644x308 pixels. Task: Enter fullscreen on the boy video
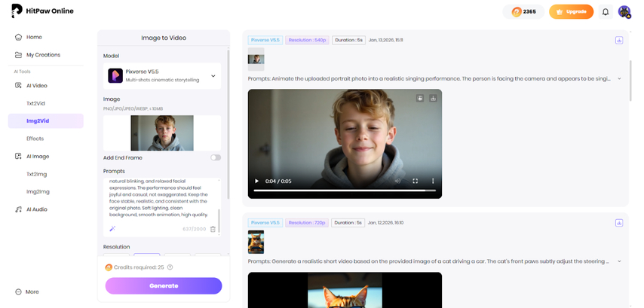point(416,181)
